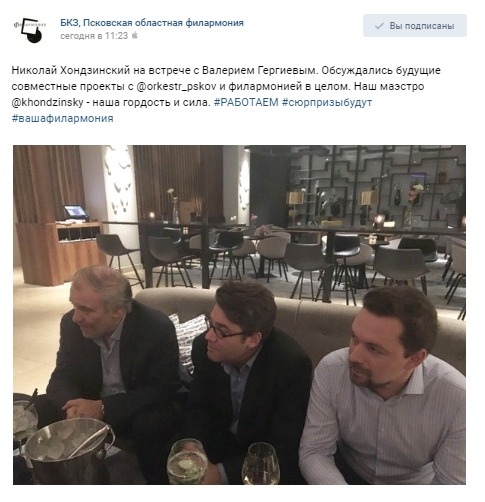The height and width of the screenshot is (502, 485).
Task: Click the name Николай Хондзинский in post text
Action: [x=70, y=71]
